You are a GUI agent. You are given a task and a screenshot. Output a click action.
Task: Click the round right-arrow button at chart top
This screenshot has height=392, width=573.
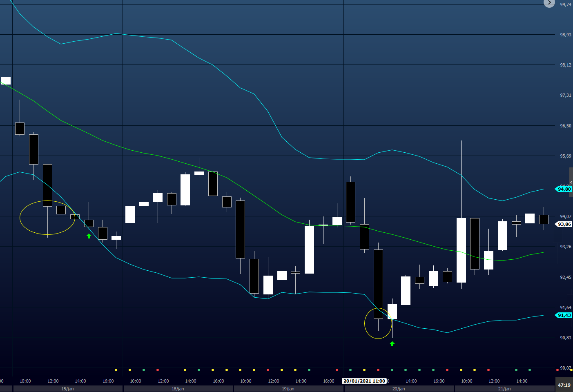pos(549,2)
